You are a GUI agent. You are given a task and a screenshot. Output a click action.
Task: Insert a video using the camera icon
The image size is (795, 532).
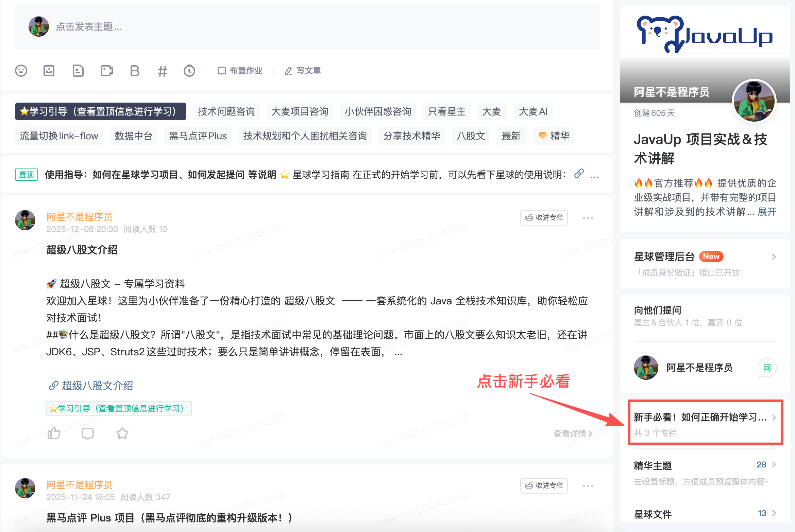pos(106,71)
